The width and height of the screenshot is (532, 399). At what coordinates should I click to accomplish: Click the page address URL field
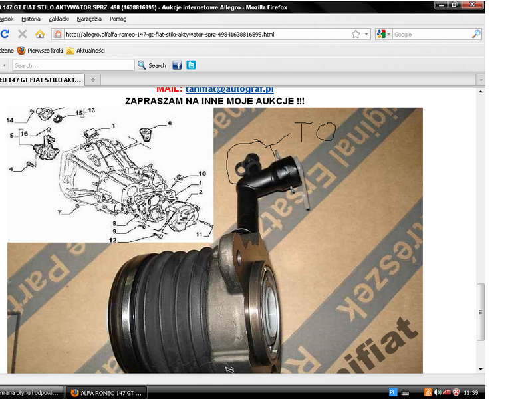pos(207,35)
